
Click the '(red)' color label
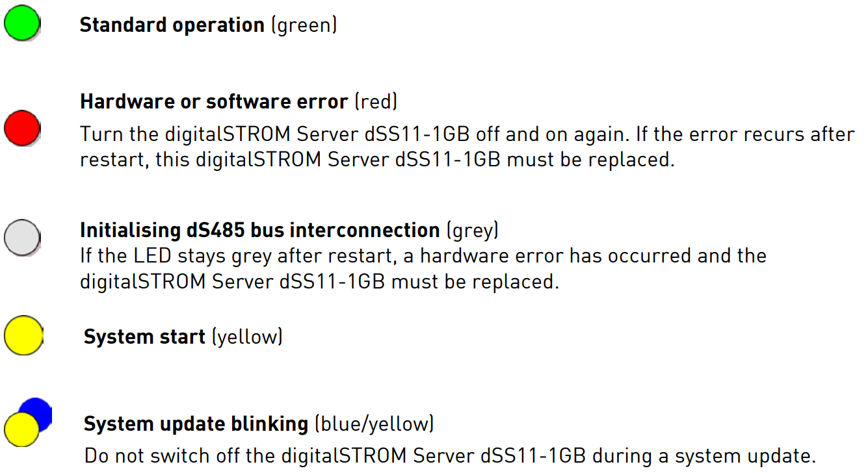(x=376, y=102)
